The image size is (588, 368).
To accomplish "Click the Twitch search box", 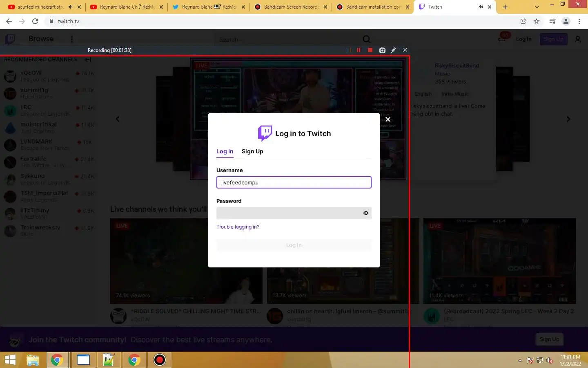I will [288, 40].
